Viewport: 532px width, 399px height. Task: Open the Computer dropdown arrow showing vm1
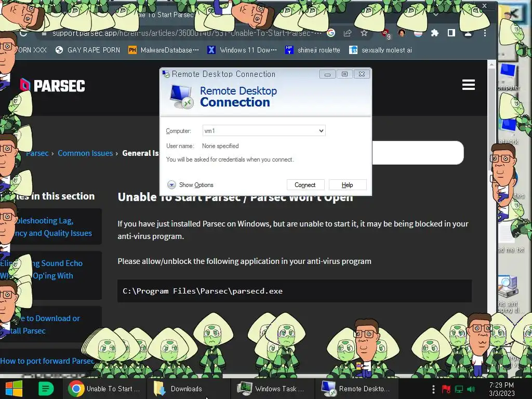[x=321, y=130]
